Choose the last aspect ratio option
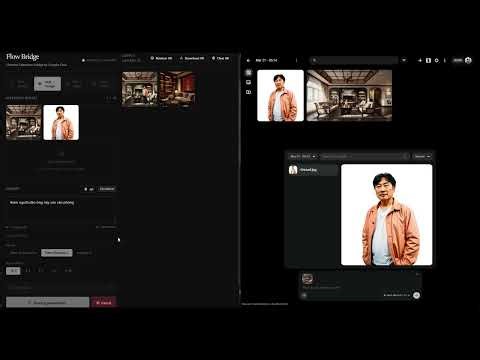Image resolution: width=480 pixels, height=360 pixels. coord(68,271)
